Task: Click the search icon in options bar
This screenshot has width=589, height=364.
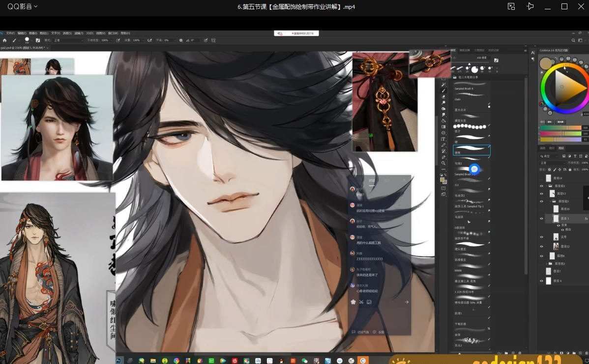Action: (x=573, y=40)
